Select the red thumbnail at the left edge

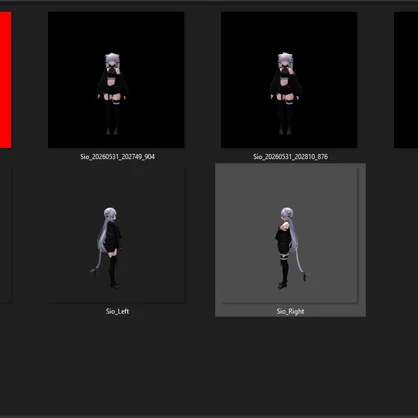point(6,80)
